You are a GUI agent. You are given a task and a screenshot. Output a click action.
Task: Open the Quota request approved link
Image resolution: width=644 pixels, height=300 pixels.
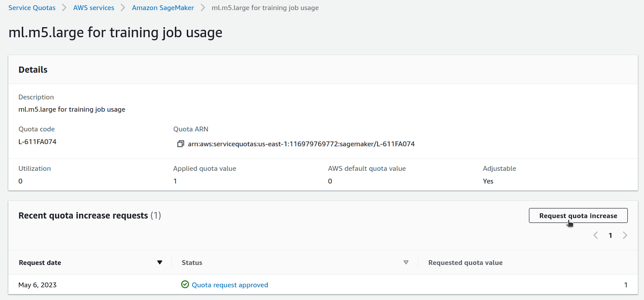tap(230, 285)
